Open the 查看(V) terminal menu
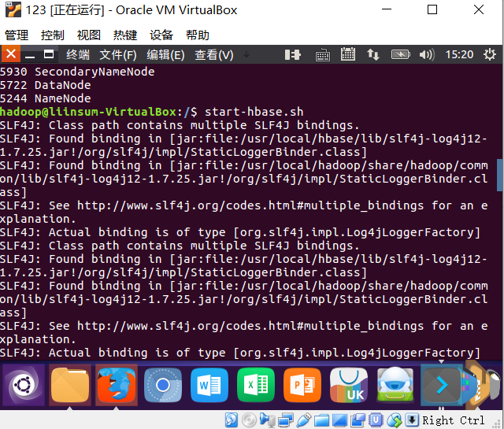This screenshot has height=429, width=504. pyautogui.click(x=214, y=54)
